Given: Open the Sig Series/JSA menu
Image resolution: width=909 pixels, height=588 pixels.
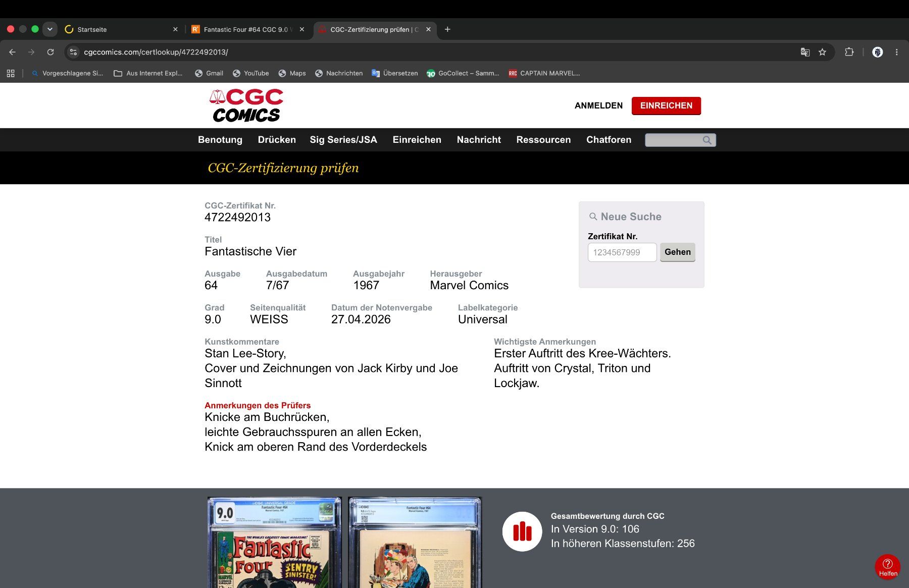Looking at the screenshot, I should tap(343, 140).
